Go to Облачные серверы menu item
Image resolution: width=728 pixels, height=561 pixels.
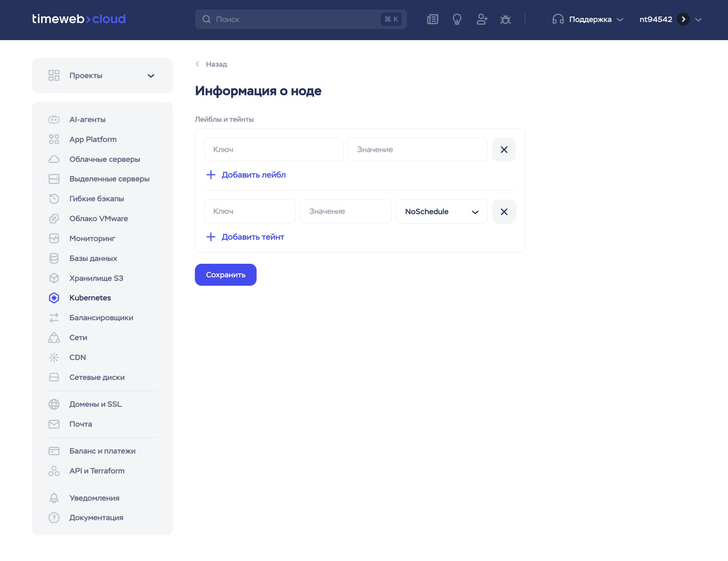click(105, 159)
